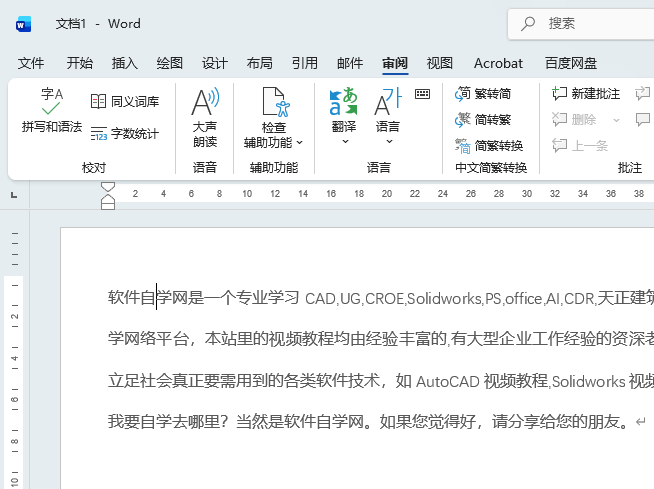Click the line starting 学网络平台
The height and width of the screenshot is (489, 654).
click(x=381, y=338)
